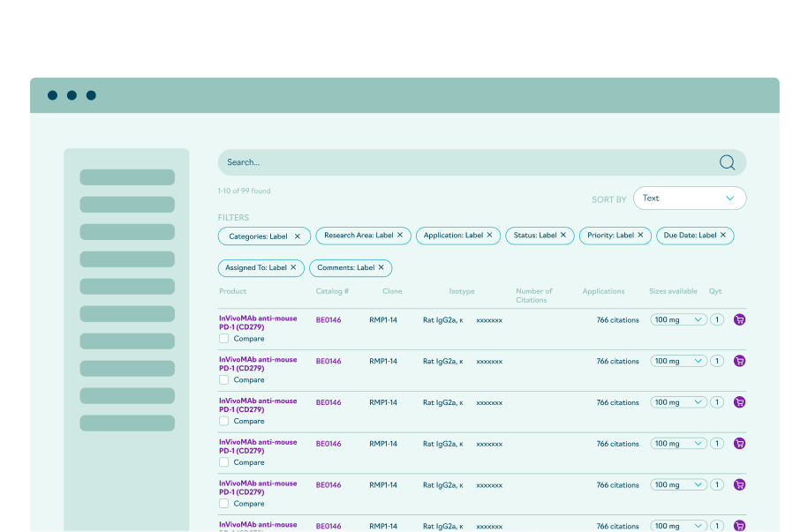Check Compare box for first product
The image size is (808, 532).
click(x=224, y=339)
